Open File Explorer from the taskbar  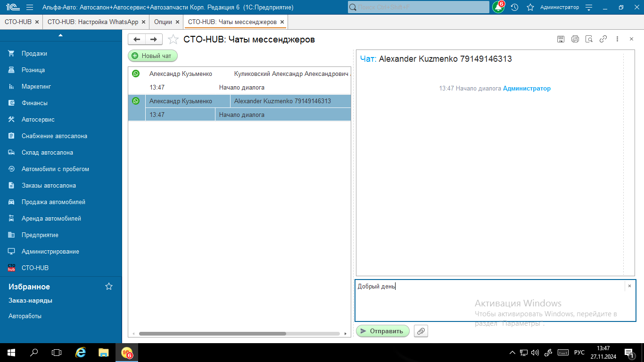104,353
